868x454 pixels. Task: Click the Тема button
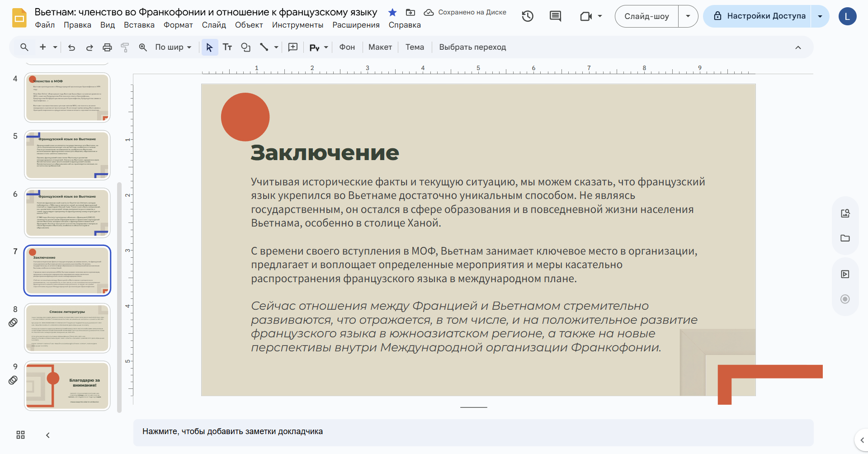click(414, 47)
